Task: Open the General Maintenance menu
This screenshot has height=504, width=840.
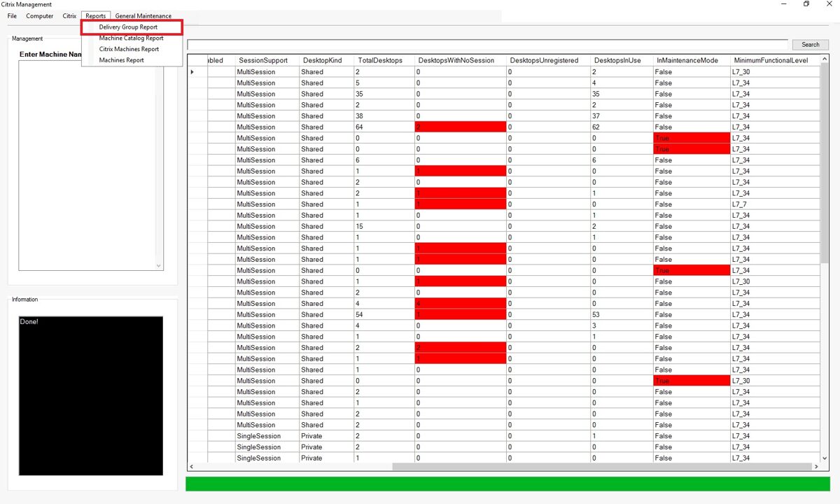Action: click(143, 16)
